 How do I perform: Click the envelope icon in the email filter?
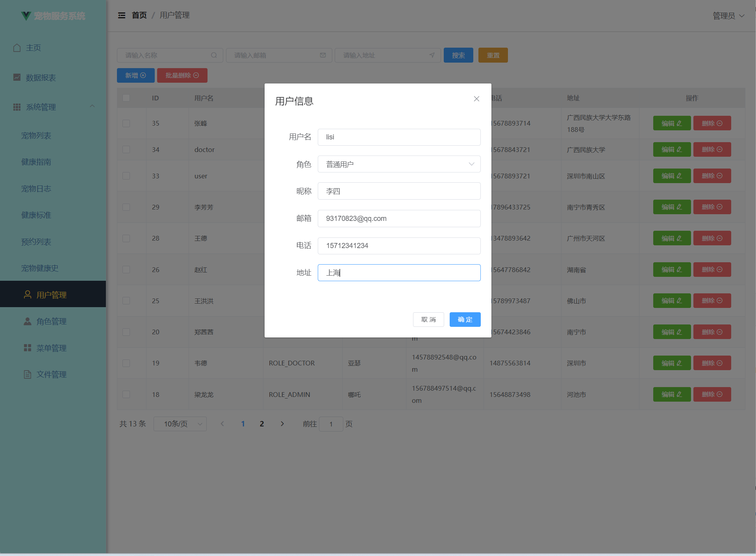pos(323,55)
